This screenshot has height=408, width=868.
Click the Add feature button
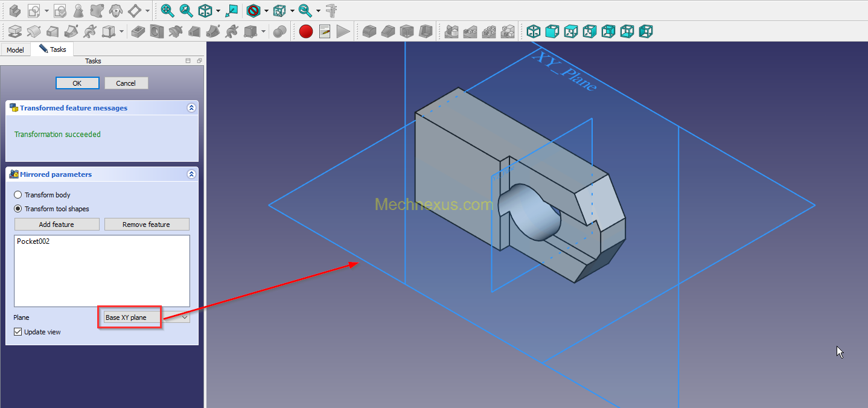click(x=56, y=224)
